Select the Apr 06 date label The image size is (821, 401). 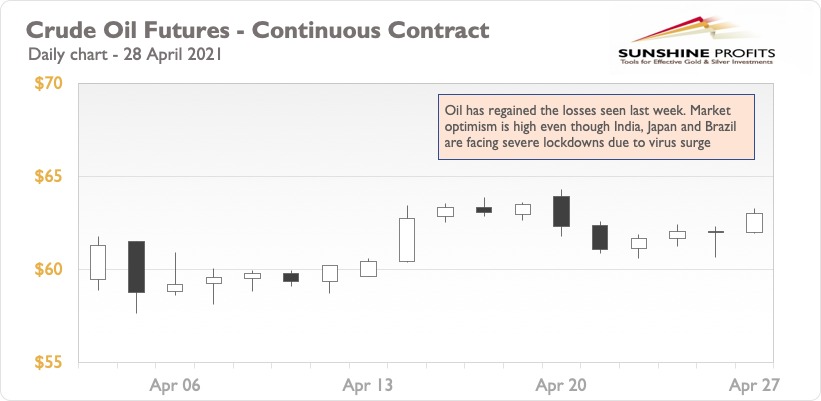click(175, 386)
